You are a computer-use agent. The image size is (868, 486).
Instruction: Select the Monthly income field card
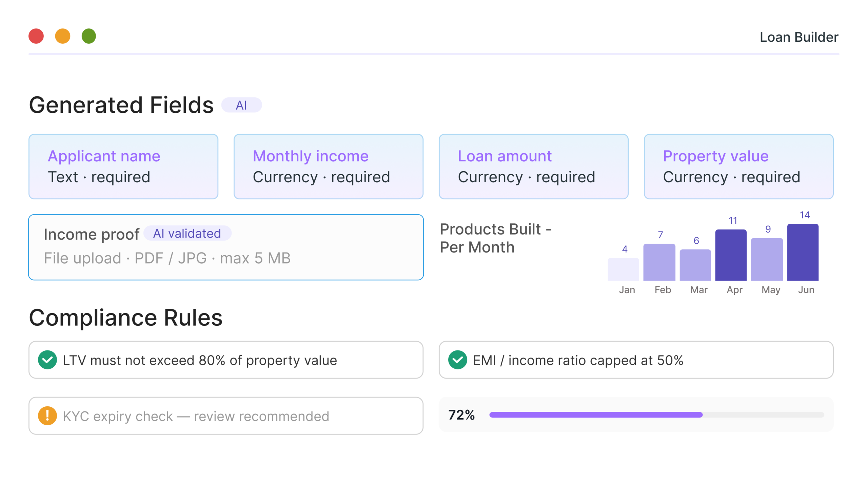point(328,166)
